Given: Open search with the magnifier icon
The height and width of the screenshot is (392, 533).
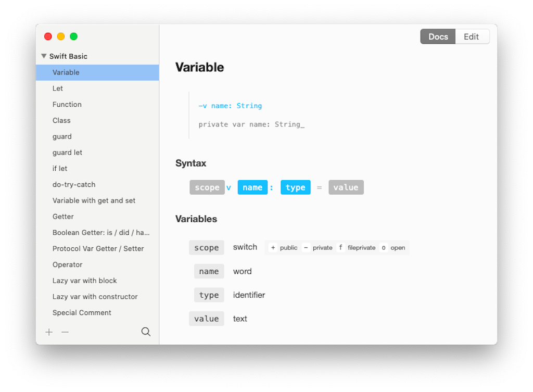Looking at the screenshot, I should click(146, 332).
